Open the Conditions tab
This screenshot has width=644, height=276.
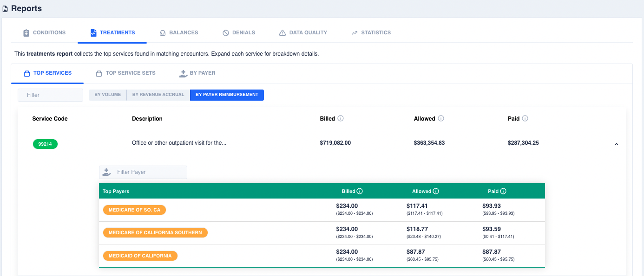(x=45, y=33)
